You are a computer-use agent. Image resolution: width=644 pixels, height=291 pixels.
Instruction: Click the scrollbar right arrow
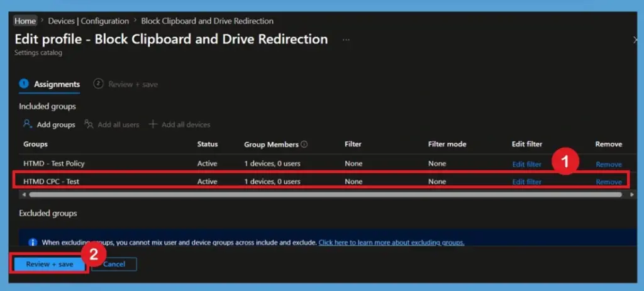(631, 195)
